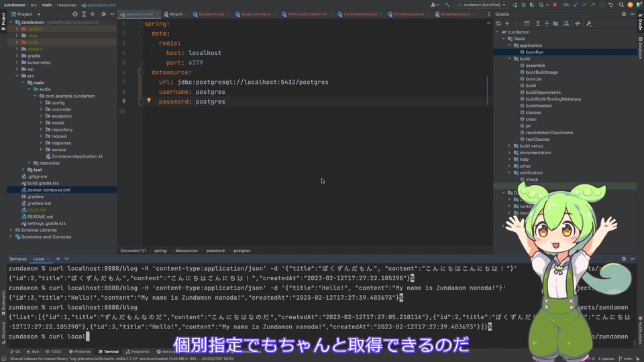Click the Build project hammer icon
Screen dimensions: 644x362
tap(447, 5)
